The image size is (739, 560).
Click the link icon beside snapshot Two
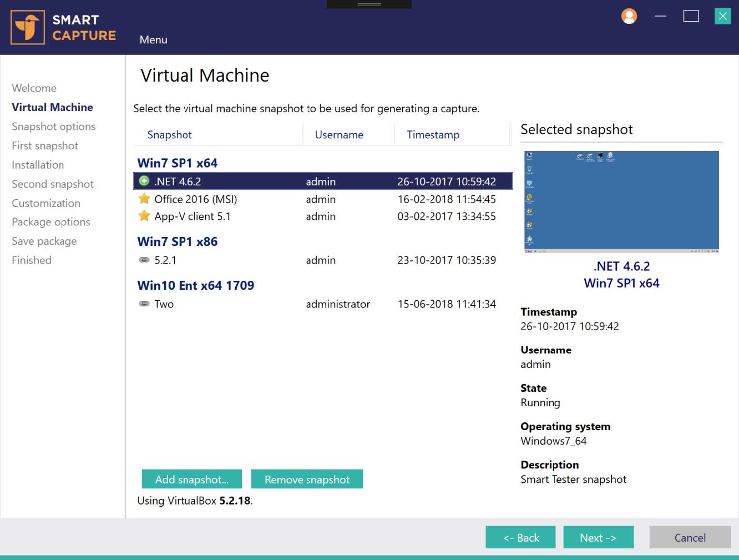tap(144, 304)
